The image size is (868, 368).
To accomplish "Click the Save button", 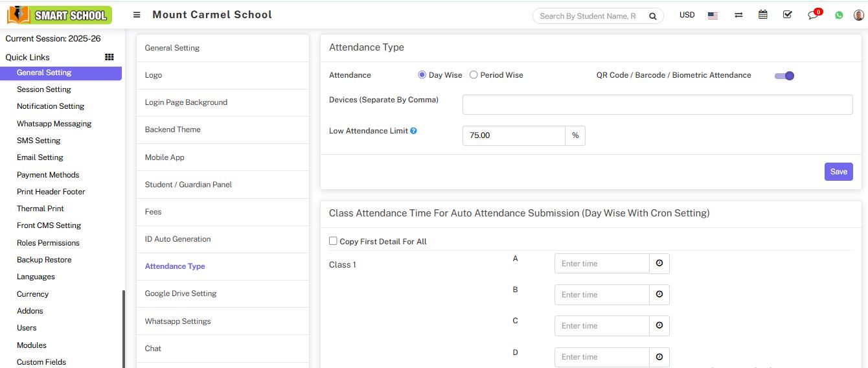I will pyautogui.click(x=838, y=172).
